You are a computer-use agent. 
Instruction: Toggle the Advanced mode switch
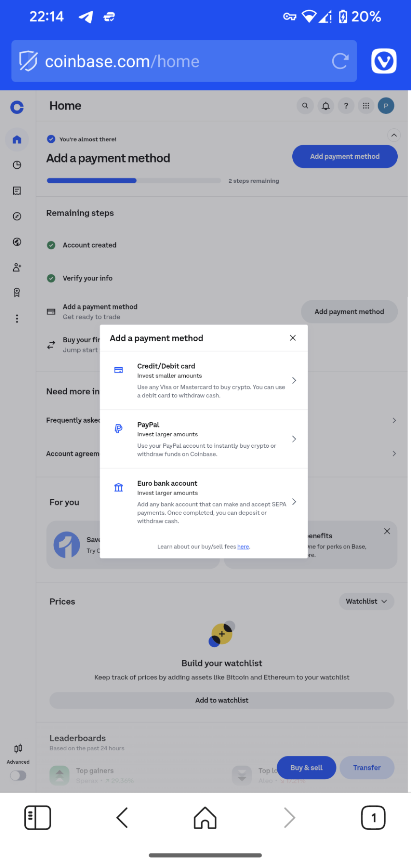18,775
